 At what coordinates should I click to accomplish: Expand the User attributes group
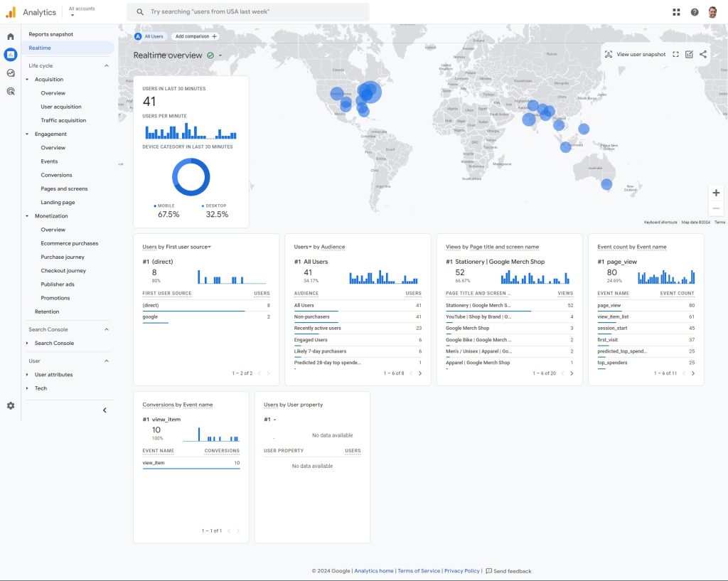click(27, 375)
